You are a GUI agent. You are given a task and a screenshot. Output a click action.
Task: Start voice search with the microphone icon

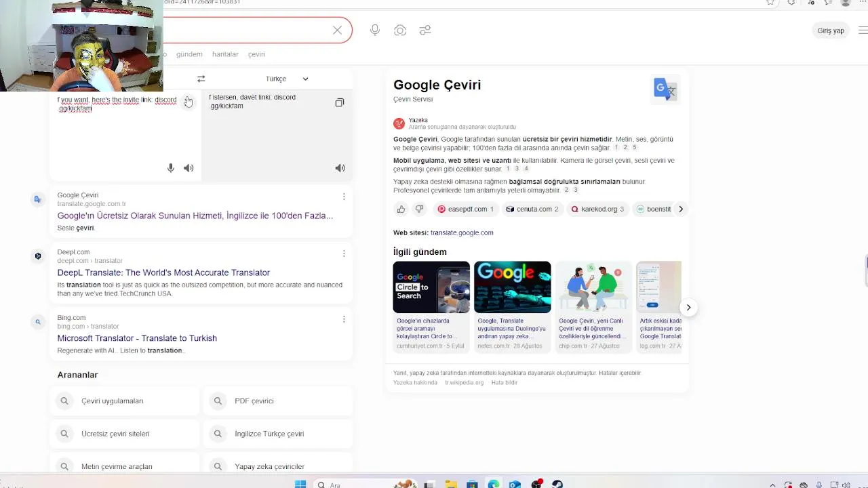[375, 30]
